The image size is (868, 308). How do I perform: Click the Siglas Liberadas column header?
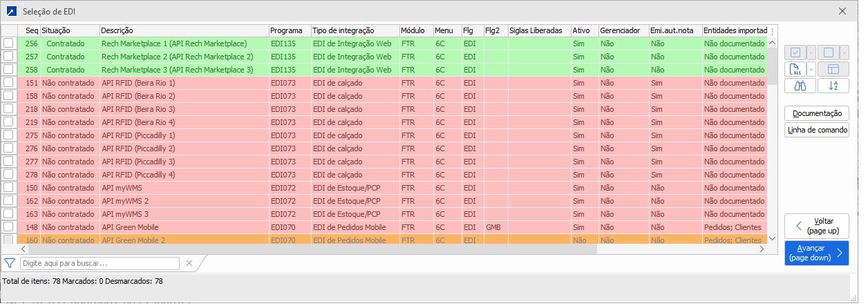click(x=539, y=31)
